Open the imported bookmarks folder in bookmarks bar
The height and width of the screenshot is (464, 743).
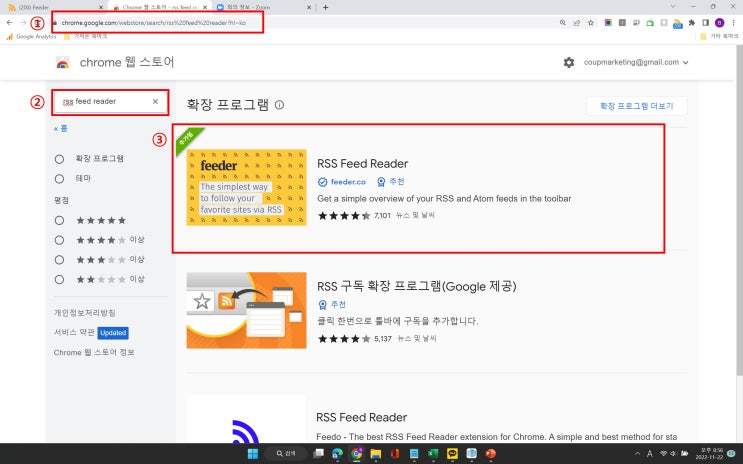click(x=85, y=36)
